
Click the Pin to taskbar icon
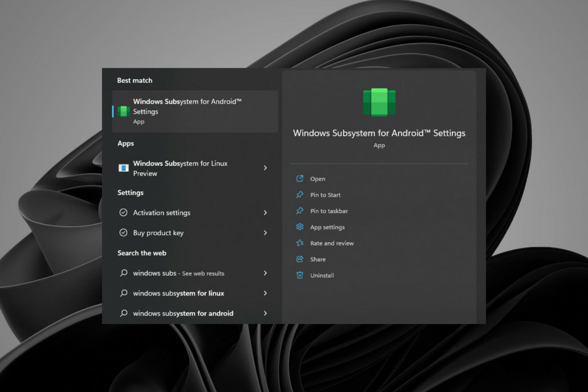[x=300, y=211]
